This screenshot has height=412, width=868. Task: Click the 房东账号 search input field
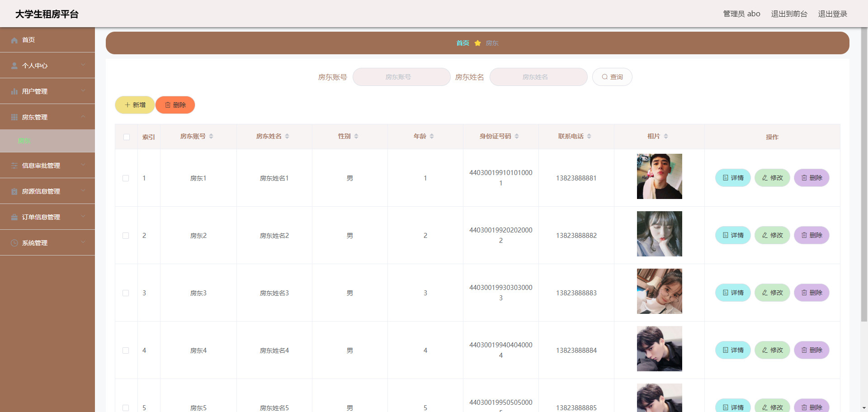pos(401,77)
